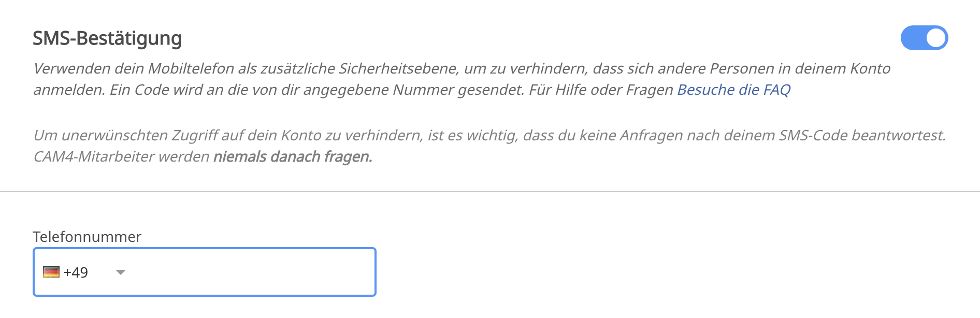Focus the Telefonnummer input field

249,272
